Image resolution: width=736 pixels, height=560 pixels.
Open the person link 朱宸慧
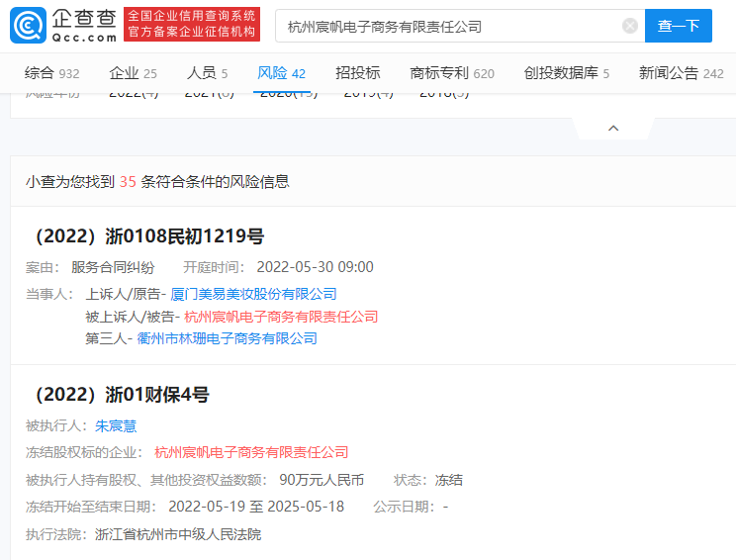click(116, 426)
